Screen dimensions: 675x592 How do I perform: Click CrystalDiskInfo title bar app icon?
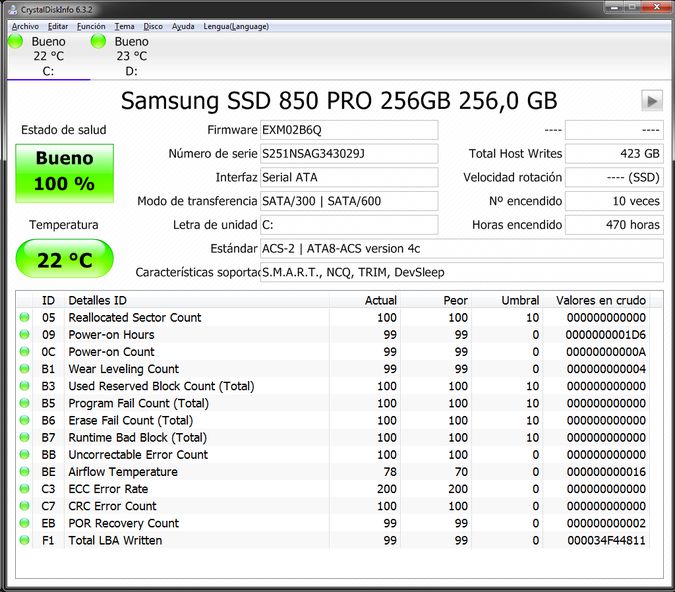pos(13,9)
